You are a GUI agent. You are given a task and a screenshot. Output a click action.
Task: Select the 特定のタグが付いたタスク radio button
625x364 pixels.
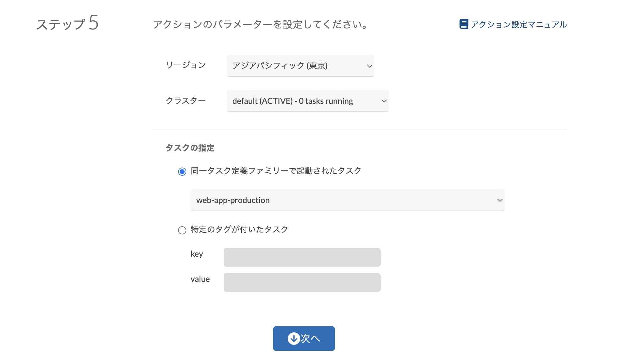coord(182,230)
